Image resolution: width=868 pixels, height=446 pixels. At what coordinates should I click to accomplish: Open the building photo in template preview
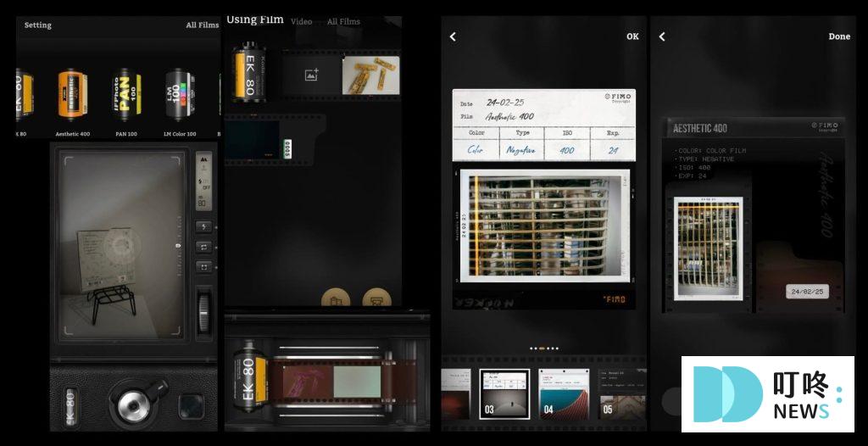pos(545,226)
